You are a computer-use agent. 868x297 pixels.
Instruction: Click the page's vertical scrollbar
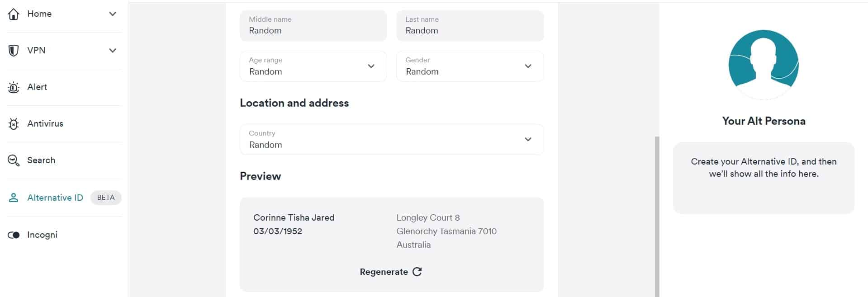[657, 217]
